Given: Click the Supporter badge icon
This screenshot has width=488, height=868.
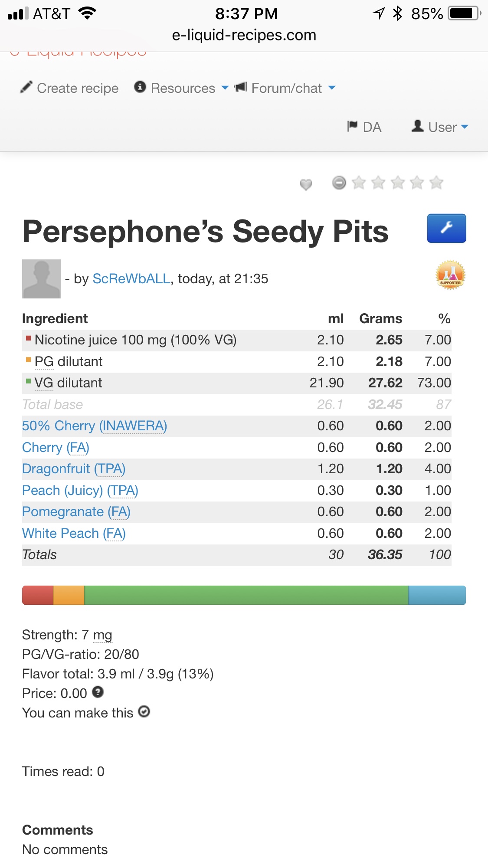Looking at the screenshot, I should [x=450, y=275].
